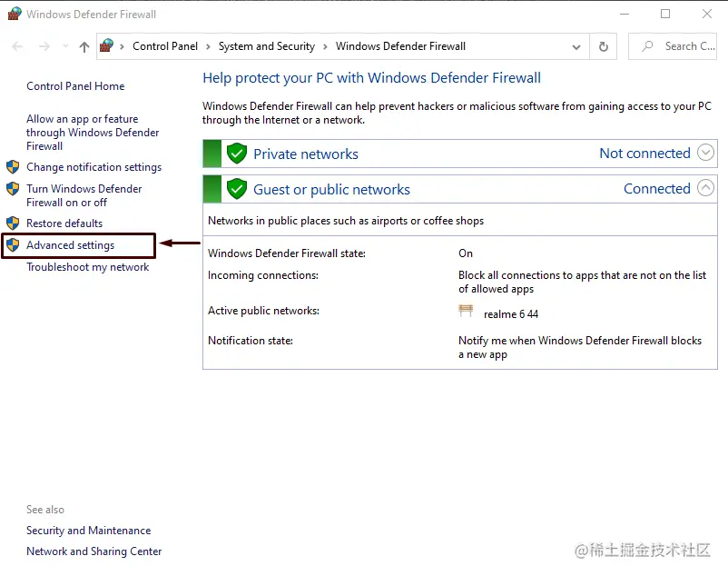Open Troubleshoot my network
Image resolution: width=728 pixels, height=576 pixels.
click(x=88, y=267)
